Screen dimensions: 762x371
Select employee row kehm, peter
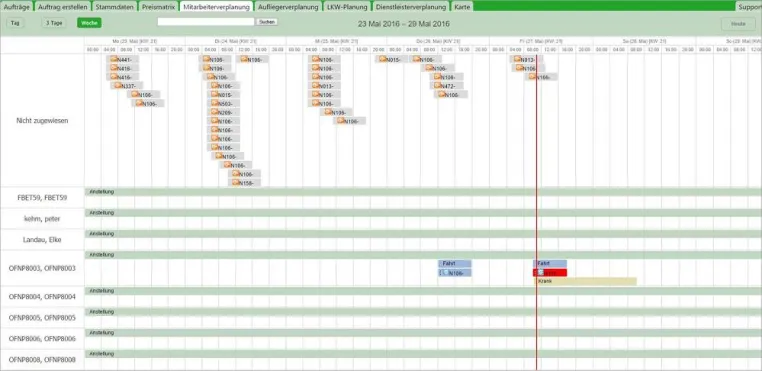[42, 219]
